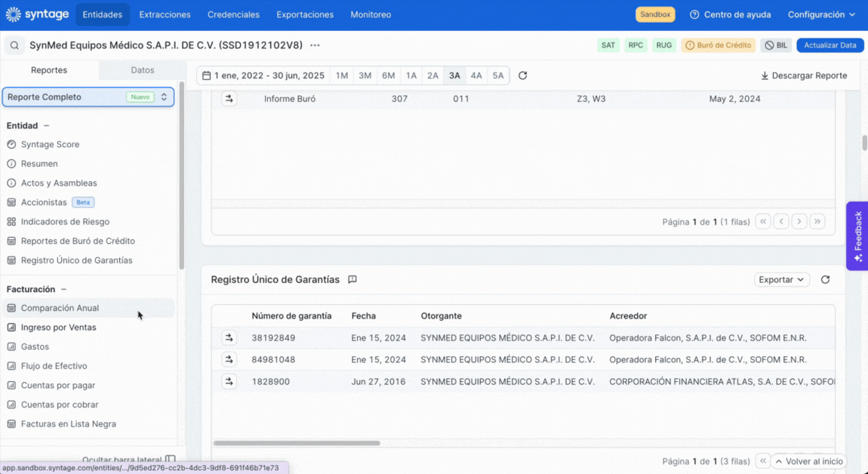868x474 pixels.
Task: Click the calendar date range icon
Action: (207, 75)
